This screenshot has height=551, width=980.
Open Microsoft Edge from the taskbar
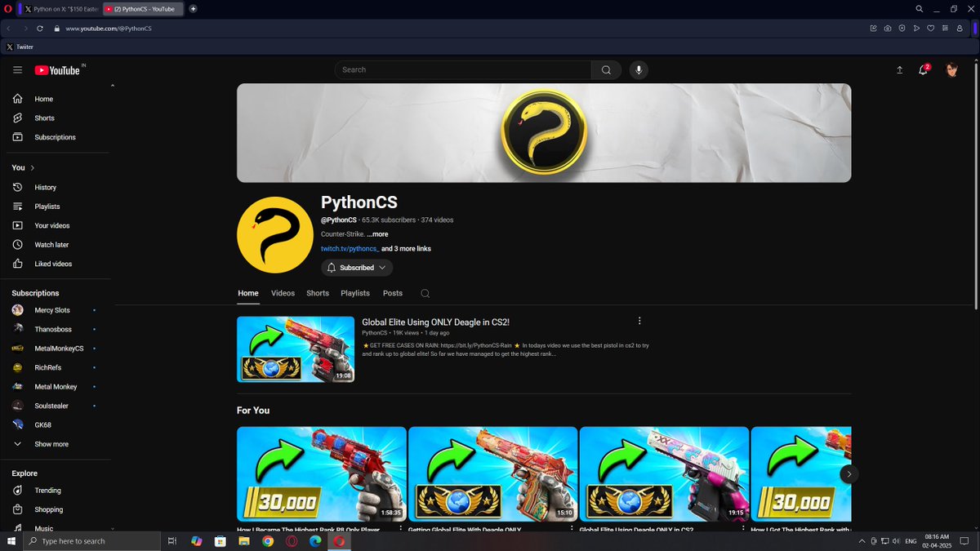click(x=314, y=541)
